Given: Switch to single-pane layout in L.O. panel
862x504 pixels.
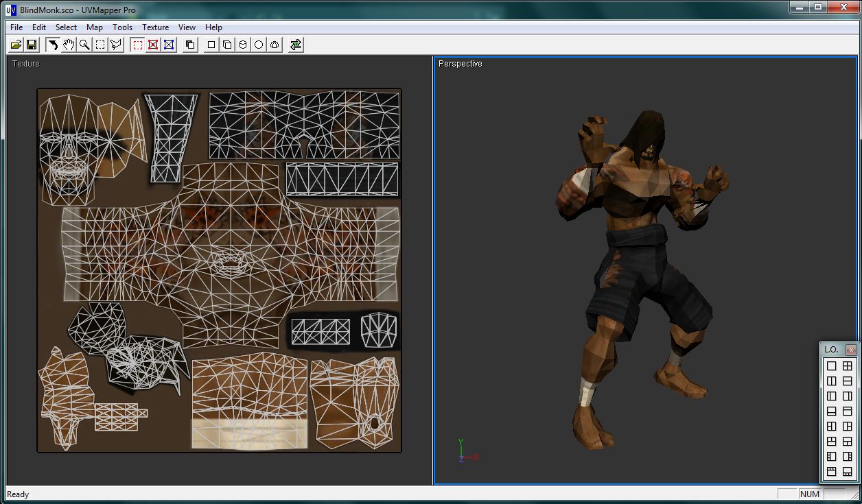Looking at the screenshot, I should [832, 366].
